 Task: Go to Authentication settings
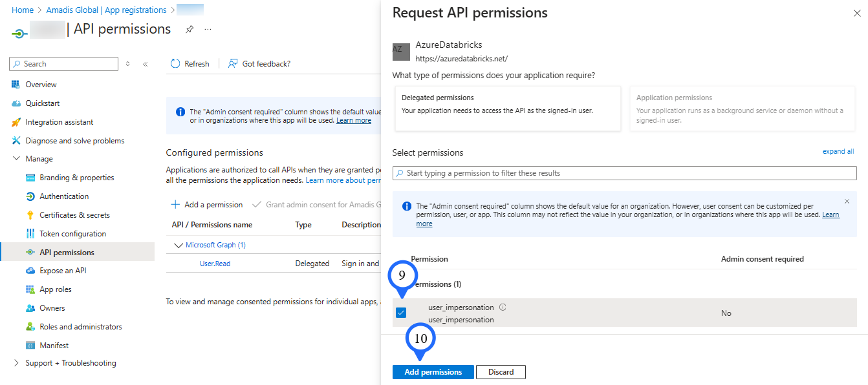tap(64, 196)
